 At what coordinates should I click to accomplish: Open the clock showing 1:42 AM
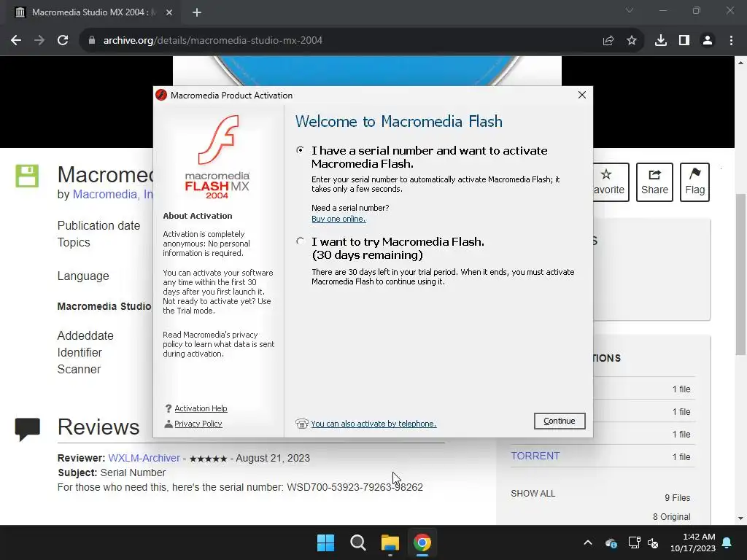[693, 542]
